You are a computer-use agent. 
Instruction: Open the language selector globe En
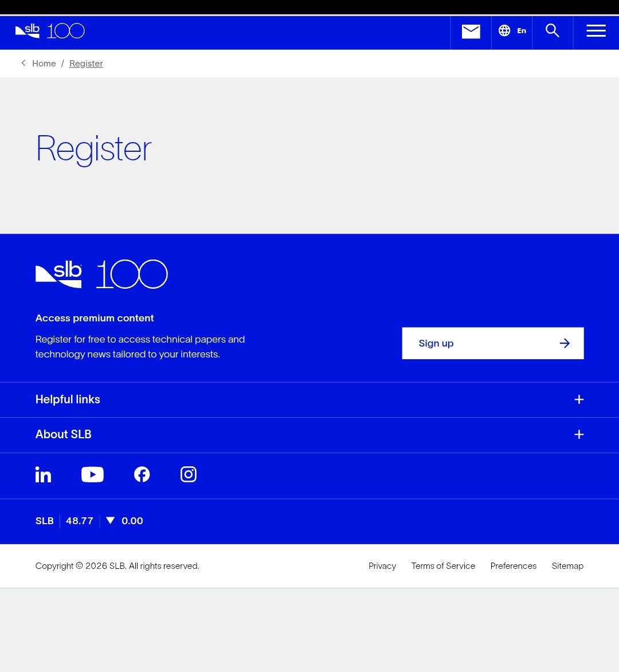(x=512, y=31)
